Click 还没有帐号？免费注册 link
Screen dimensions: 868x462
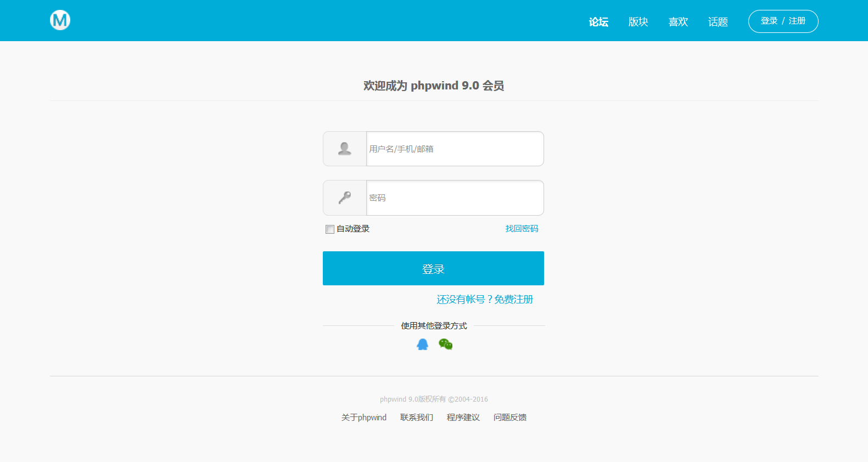[x=485, y=300]
